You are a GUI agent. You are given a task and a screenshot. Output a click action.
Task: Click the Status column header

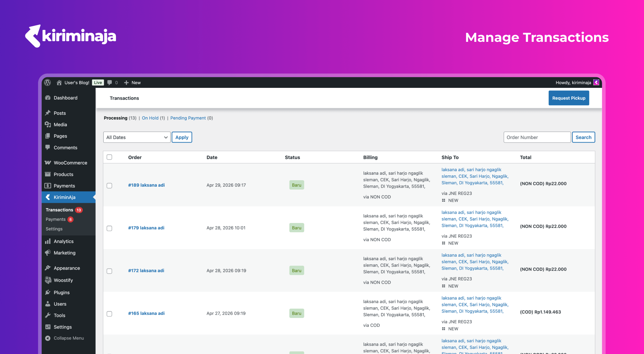(292, 157)
